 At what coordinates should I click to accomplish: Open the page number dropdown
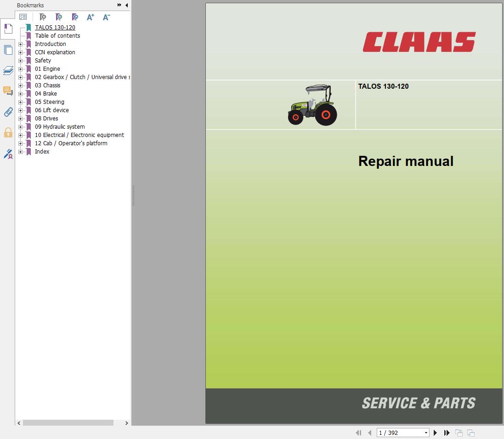point(426,433)
